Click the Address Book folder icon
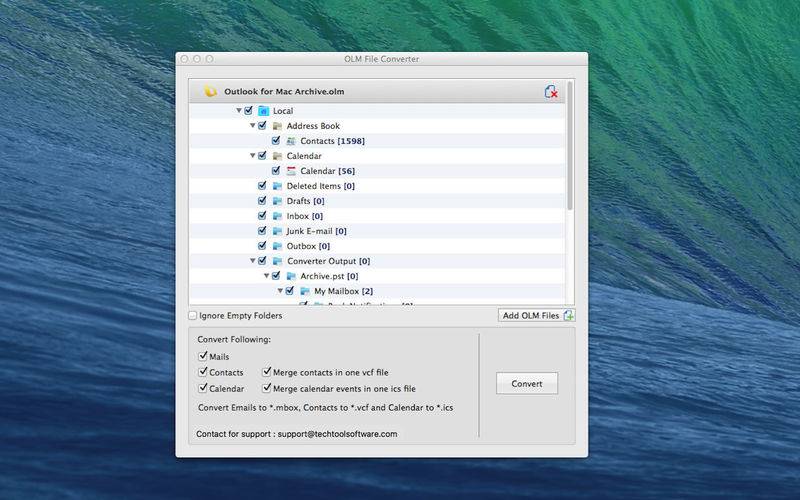This screenshot has width=800, height=500. [x=277, y=126]
